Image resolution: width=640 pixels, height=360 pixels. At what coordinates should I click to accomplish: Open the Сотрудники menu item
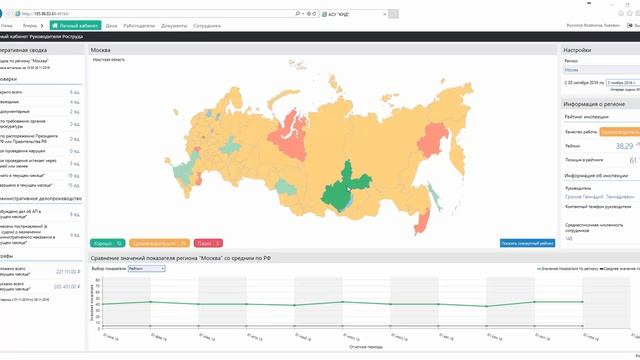207,26
